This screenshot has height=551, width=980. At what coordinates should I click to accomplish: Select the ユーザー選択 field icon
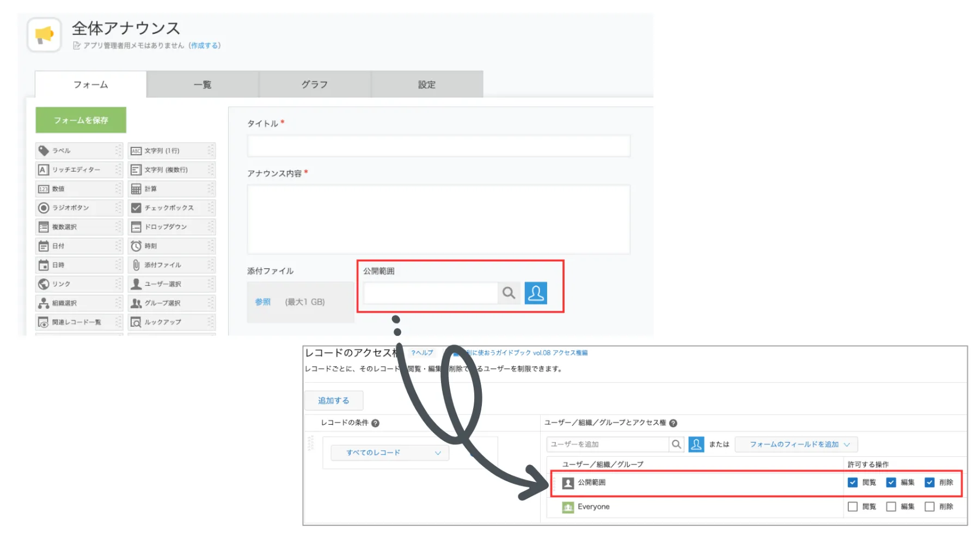[x=136, y=284]
